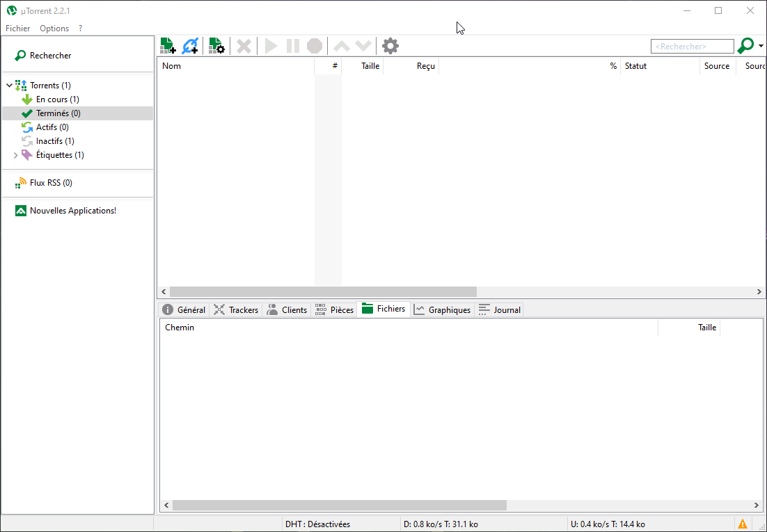Open search engine dropdown arrow
The height and width of the screenshot is (532, 767).
[761, 46]
